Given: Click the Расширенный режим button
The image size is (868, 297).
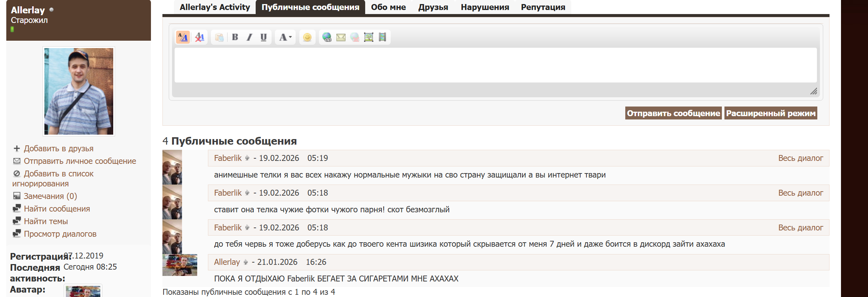Looking at the screenshot, I should (771, 113).
